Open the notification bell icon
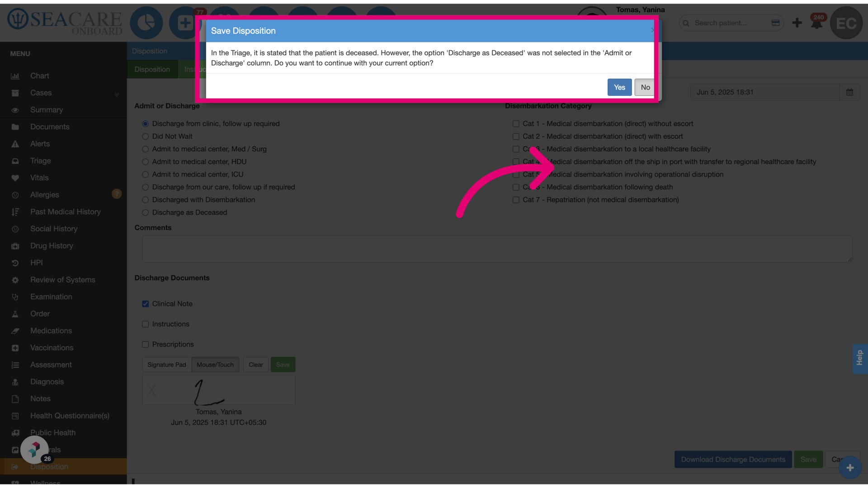The width and height of the screenshot is (868, 488). coord(816,23)
